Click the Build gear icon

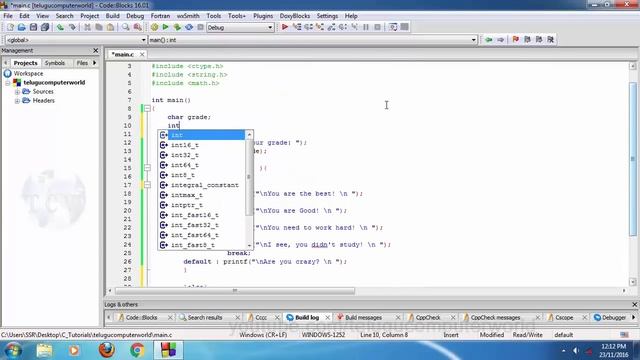(x=154, y=27)
